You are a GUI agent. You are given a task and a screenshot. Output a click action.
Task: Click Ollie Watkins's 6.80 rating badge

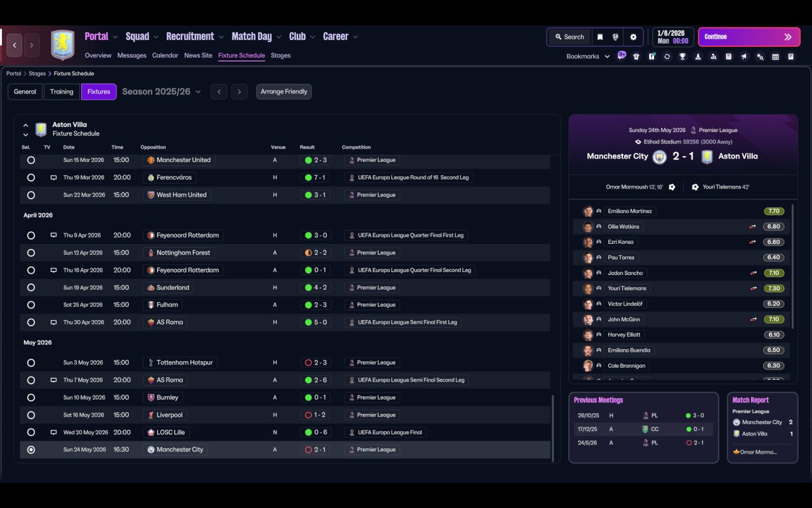[774, 227]
